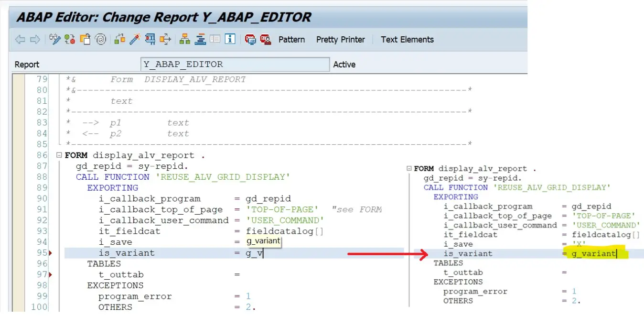Click i_save parameter on line 94
This screenshot has width=644, height=316.
(x=115, y=242)
